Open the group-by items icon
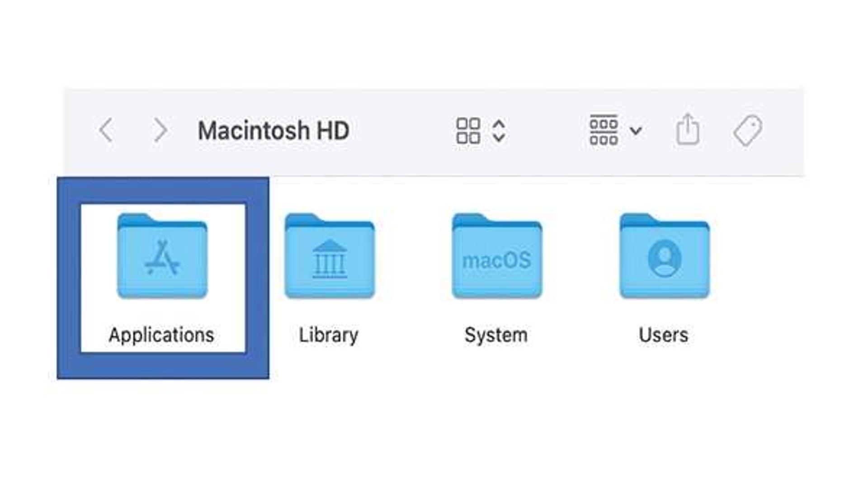The height and width of the screenshot is (482, 868). click(x=604, y=130)
